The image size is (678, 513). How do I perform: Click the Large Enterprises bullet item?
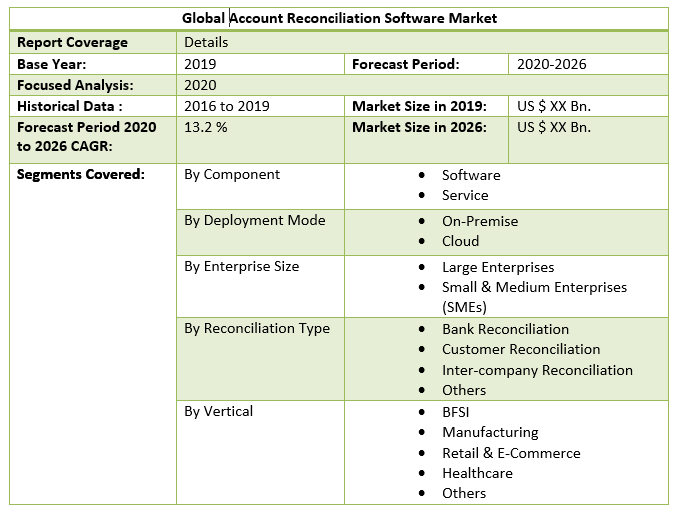pos(498,267)
